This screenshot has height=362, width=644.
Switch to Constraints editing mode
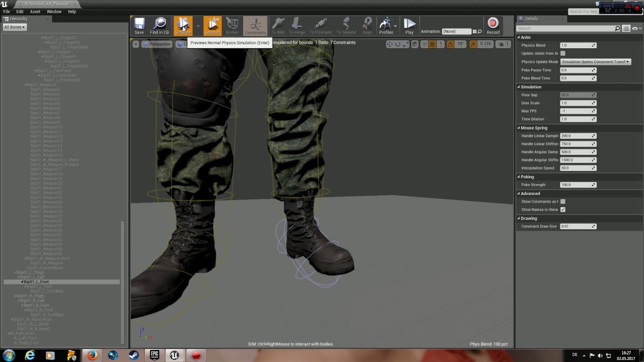[255, 26]
